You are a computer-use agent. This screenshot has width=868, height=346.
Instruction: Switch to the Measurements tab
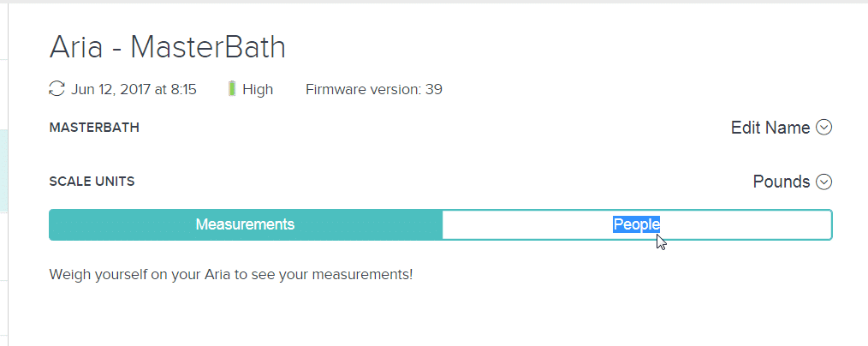(x=245, y=224)
